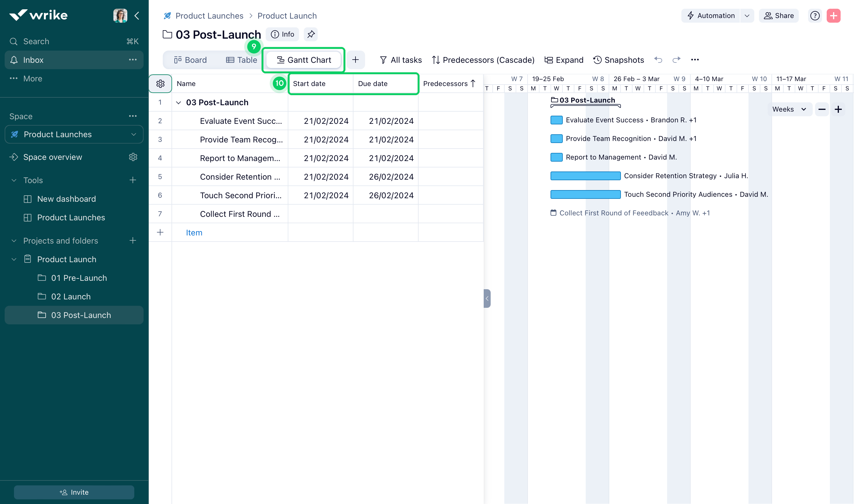Collapse the 03 Post-Launch row chevron
The height and width of the screenshot is (504, 854).
179,102
